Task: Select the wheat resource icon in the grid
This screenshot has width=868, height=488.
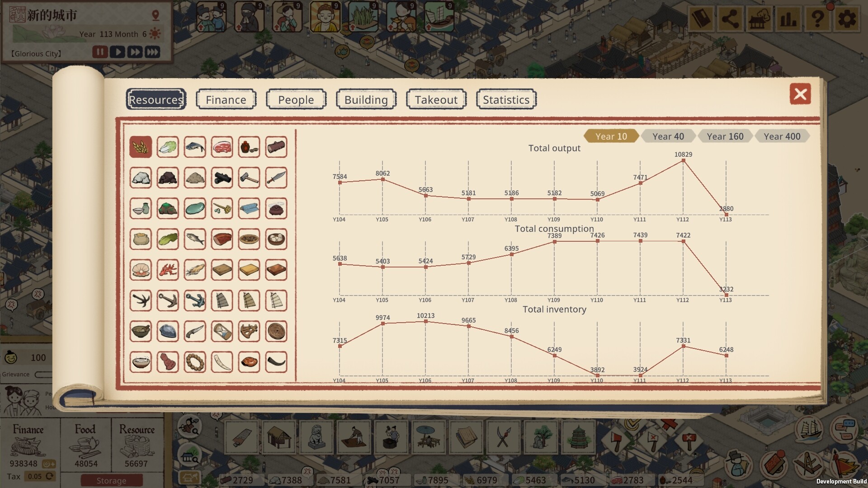Action: coord(141,147)
